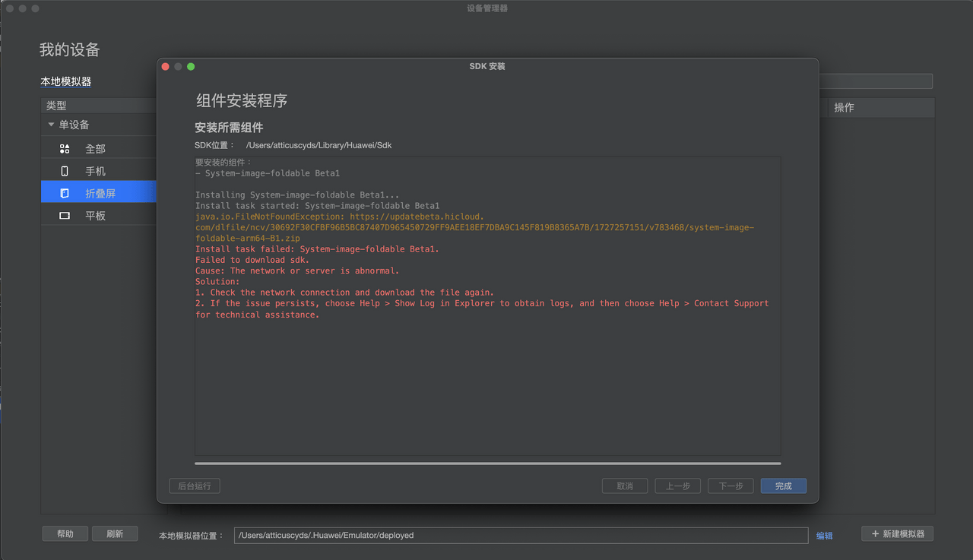Click the 要安装的组件 label

[223, 163]
